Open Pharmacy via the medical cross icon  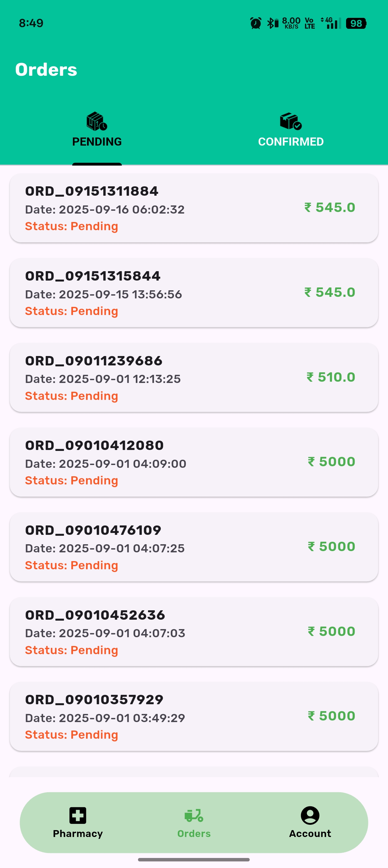pos(78,815)
